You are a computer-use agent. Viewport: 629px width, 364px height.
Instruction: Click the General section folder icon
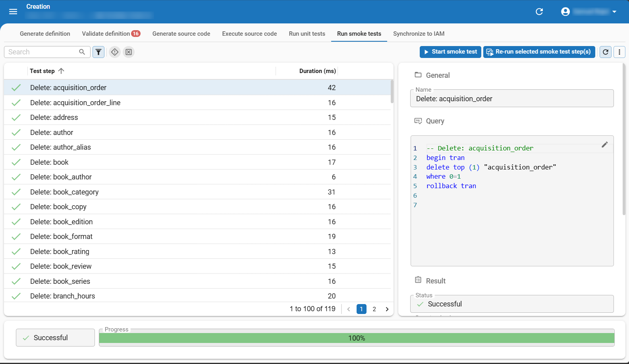[418, 75]
